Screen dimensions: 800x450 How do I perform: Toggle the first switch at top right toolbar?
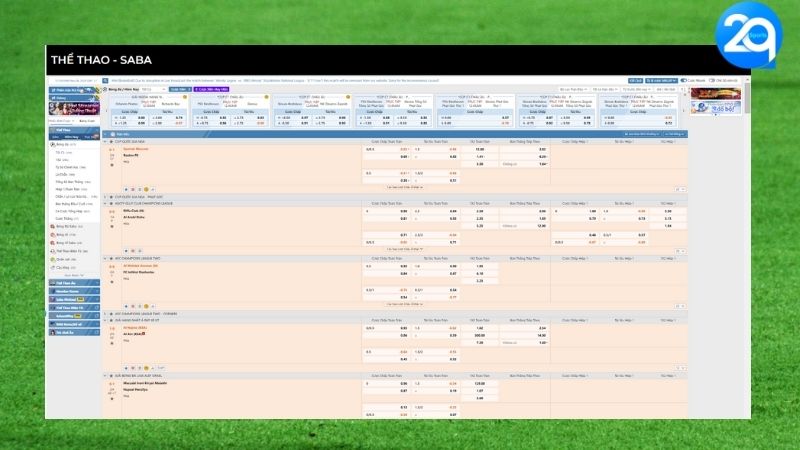click(x=684, y=81)
